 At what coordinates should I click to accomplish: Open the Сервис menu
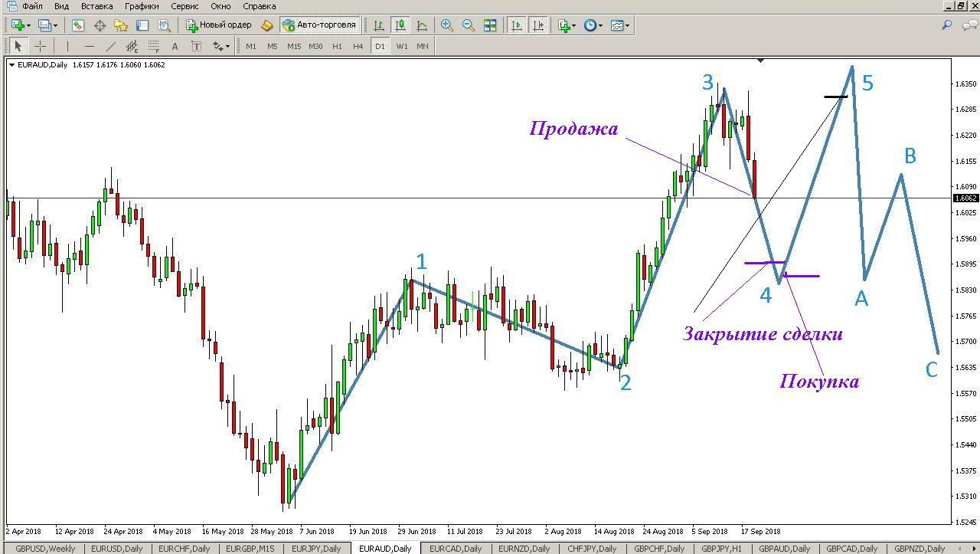coord(185,6)
